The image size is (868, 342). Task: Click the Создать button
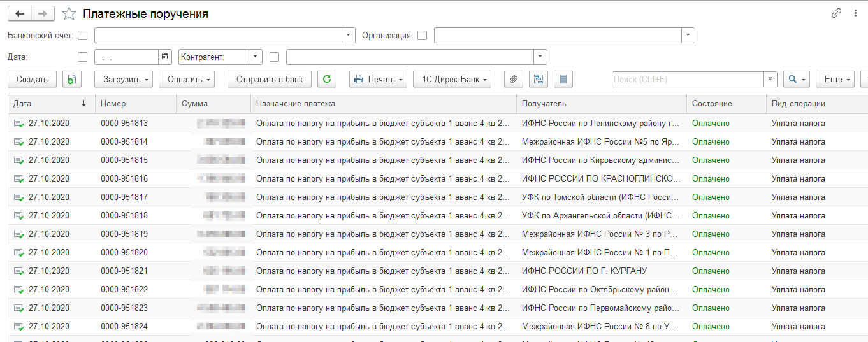(x=32, y=79)
